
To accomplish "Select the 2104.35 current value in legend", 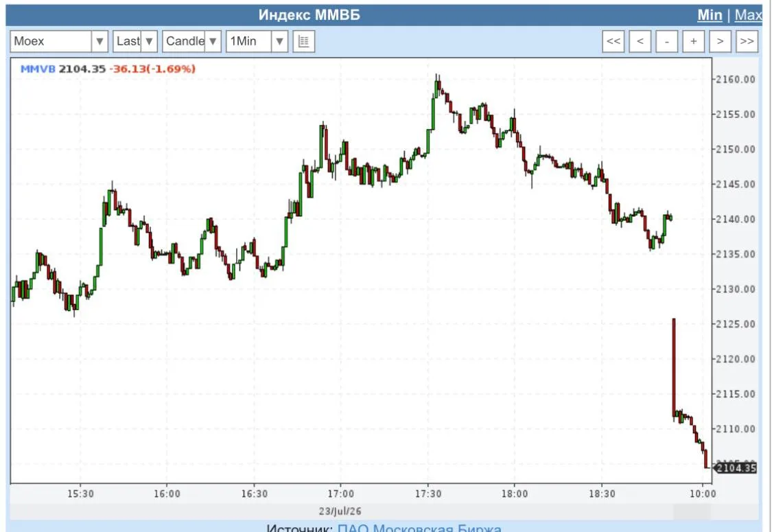I will pos(82,69).
